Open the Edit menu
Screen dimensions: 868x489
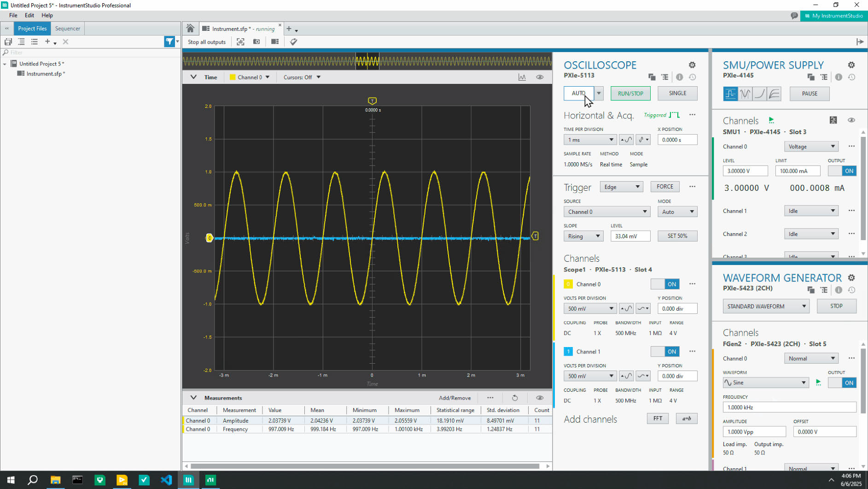click(29, 15)
